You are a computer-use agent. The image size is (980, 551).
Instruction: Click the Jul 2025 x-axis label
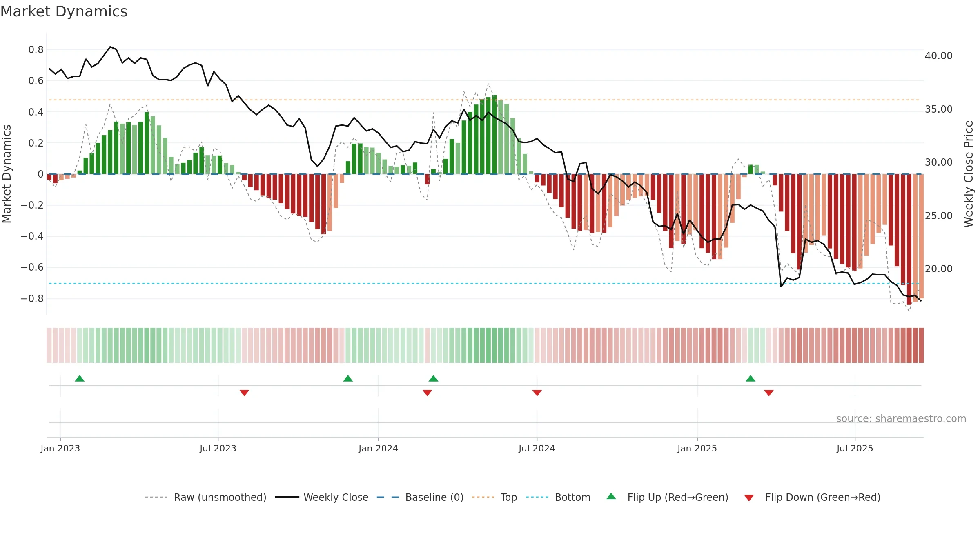855,448
